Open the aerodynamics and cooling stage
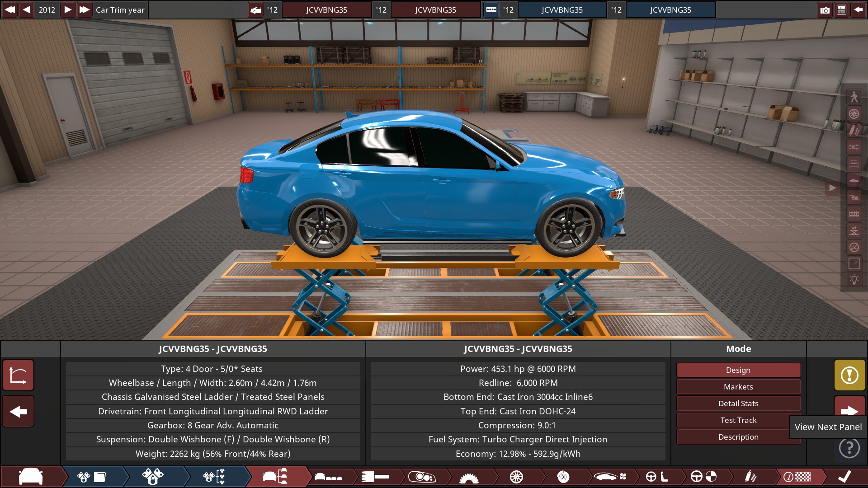 [x=610, y=477]
